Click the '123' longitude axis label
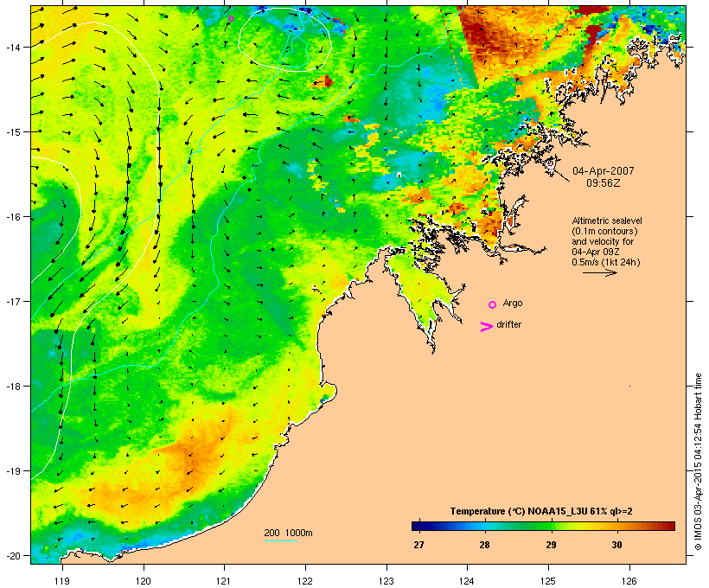709x588 pixels. coord(386,581)
